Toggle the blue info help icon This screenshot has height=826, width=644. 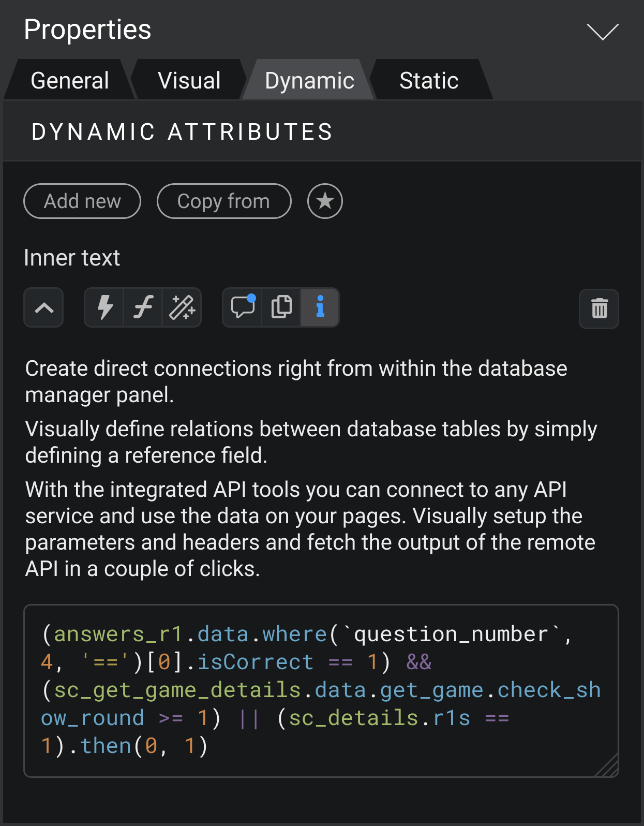320,308
